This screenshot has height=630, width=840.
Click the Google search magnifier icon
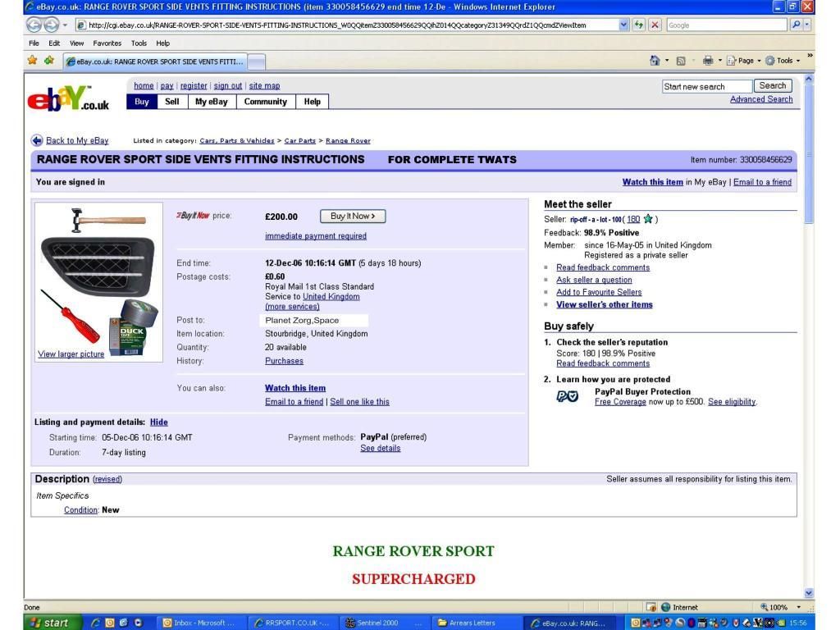click(x=796, y=25)
